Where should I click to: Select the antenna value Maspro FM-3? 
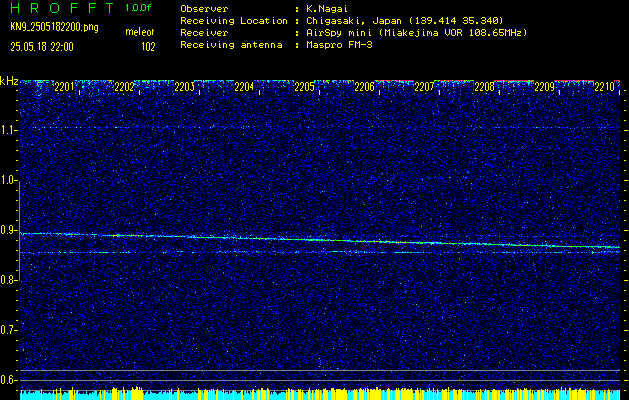(339, 45)
